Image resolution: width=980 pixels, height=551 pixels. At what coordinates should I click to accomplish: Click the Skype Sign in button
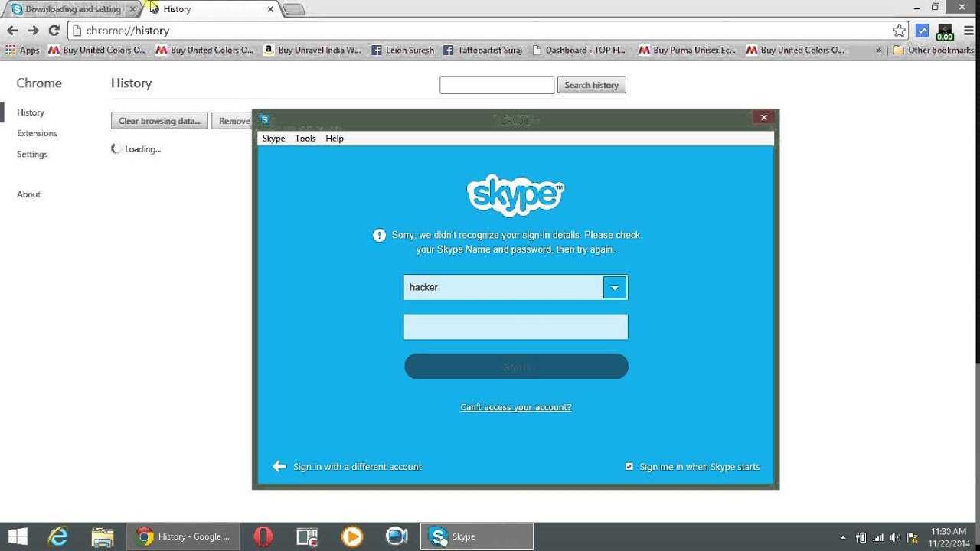pyautogui.click(x=516, y=367)
